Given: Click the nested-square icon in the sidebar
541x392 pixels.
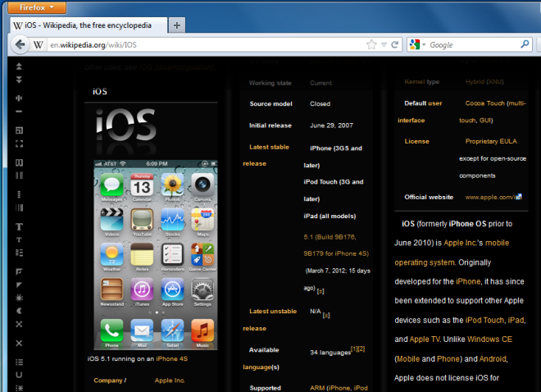Looking at the screenshot, I should click(19, 130).
